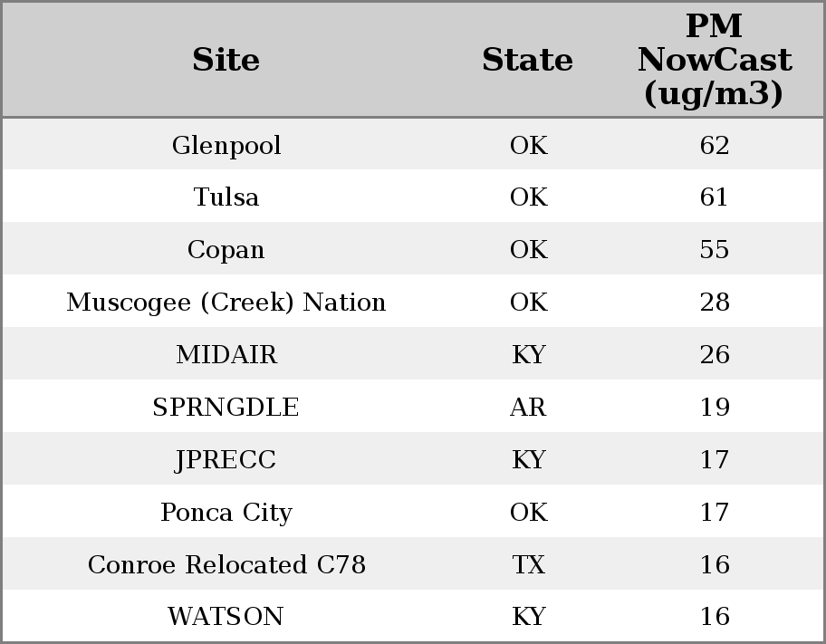Click the MIDAIR site name
Screen dimensions: 826x644
(226, 355)
